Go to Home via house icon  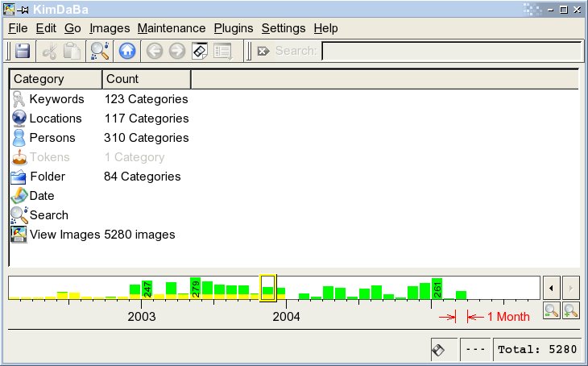click(x=127, y=51)
